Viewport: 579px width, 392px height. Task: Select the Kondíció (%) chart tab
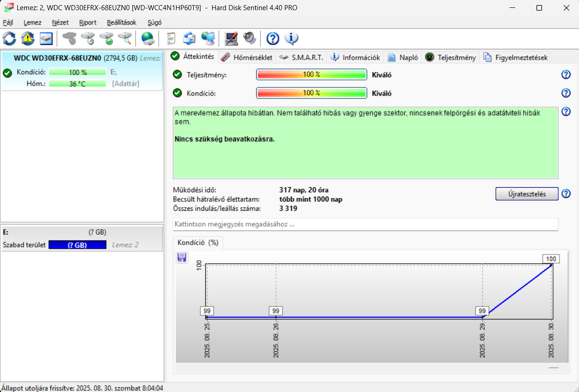(197, 243)
